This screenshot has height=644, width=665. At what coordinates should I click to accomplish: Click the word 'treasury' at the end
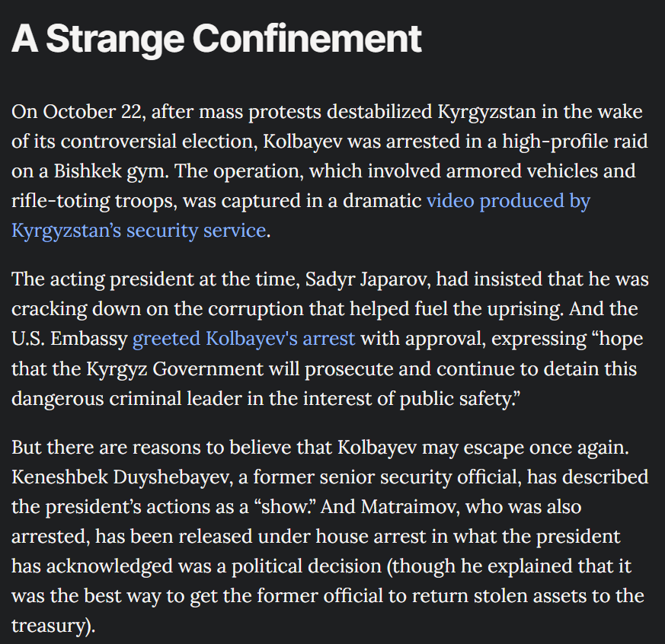coord(49,626)
